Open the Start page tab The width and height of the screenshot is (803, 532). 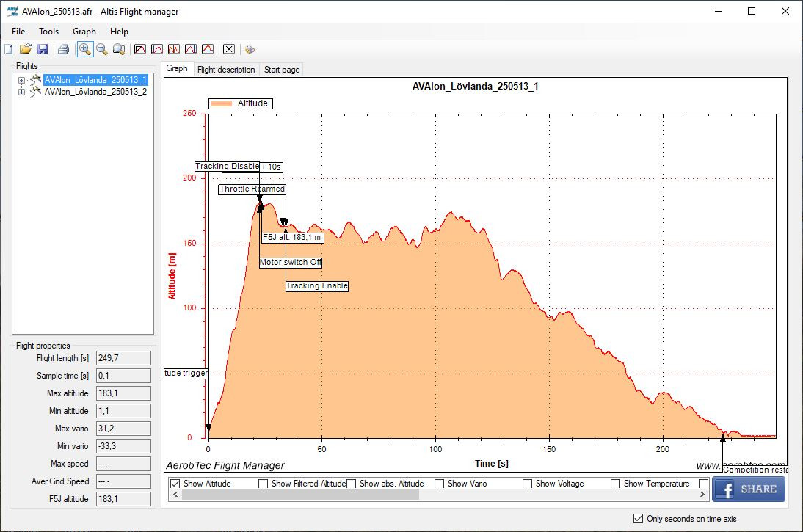tap(282, 69)
